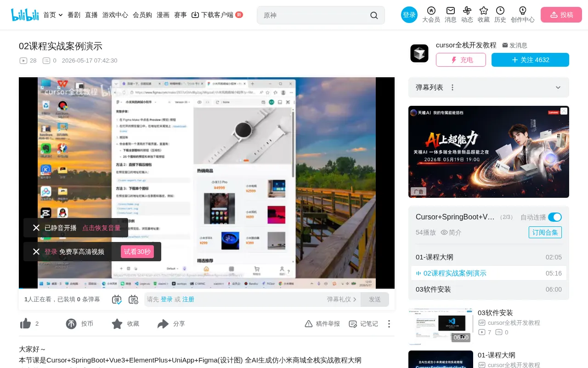588x368 pixels.
Task: Select 01-课程大纲 in playlist
Action: (489, 257)
